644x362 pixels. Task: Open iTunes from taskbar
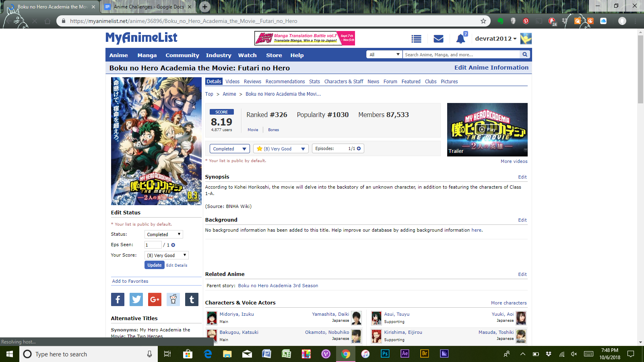coord(365,354)
